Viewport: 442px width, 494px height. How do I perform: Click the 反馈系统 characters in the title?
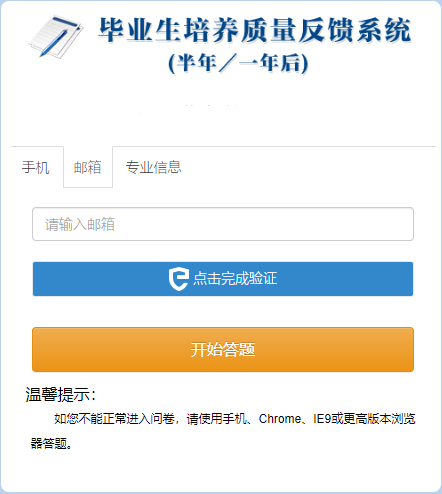pyautogui.click(x=355, y=30)
